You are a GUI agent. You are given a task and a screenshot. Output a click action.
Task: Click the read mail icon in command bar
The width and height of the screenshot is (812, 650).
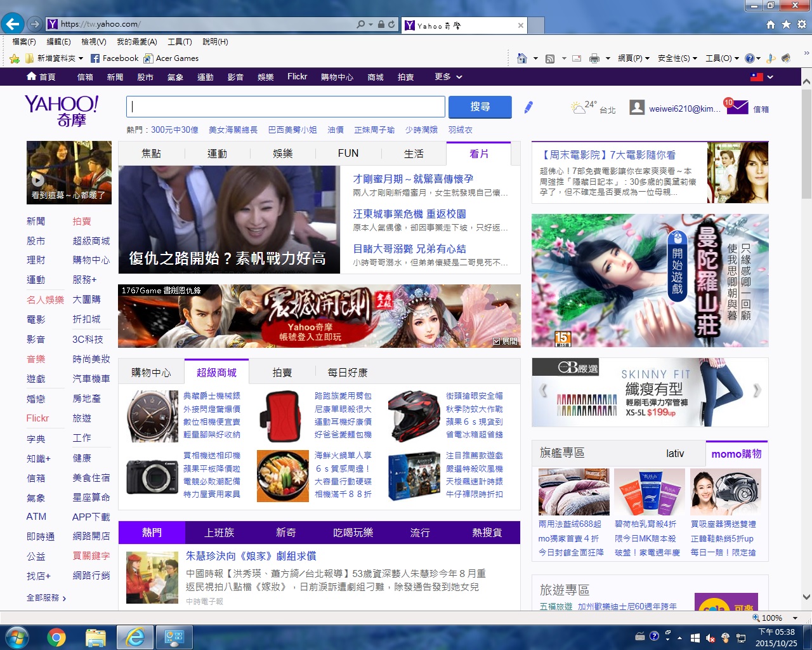(577, 58)
